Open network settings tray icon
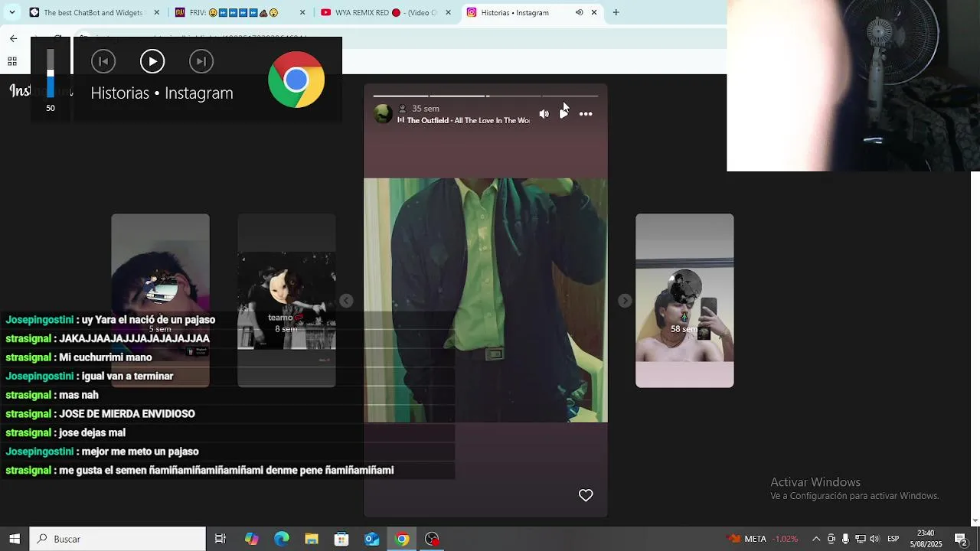Image resolution: width=980 pixels, height=551 pixels. (x=860, y=539)
